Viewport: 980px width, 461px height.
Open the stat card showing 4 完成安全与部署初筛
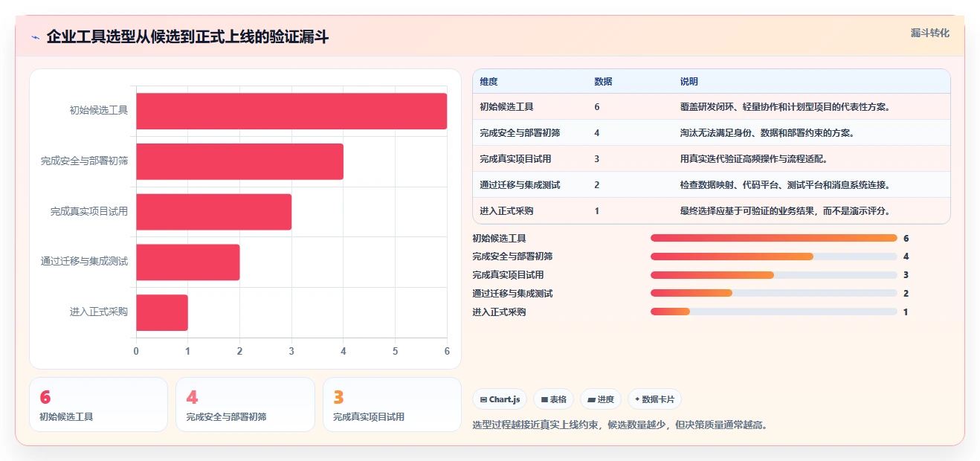[245, 404]
